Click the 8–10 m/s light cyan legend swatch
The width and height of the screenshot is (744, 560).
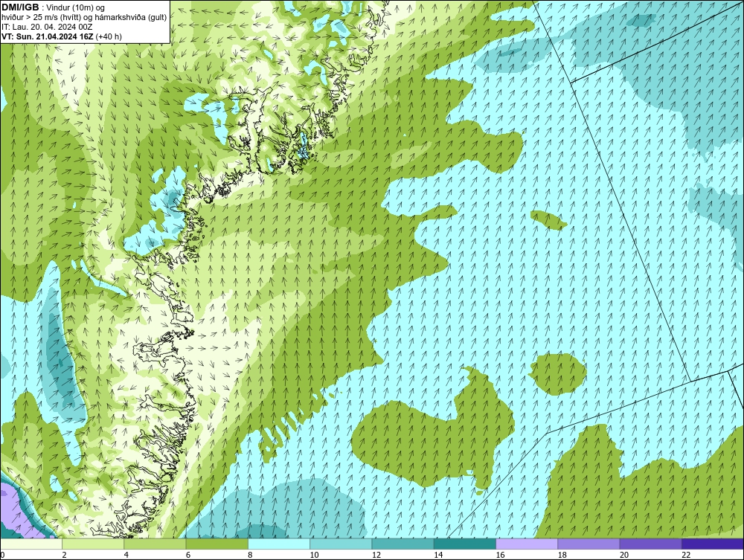tap(279, 544)
